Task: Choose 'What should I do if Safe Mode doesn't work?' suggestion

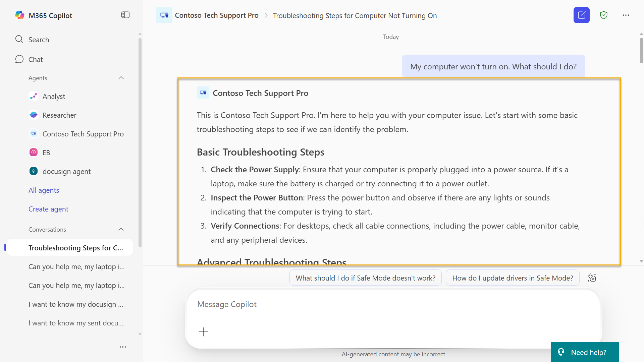Action: [x=366, y=278]
